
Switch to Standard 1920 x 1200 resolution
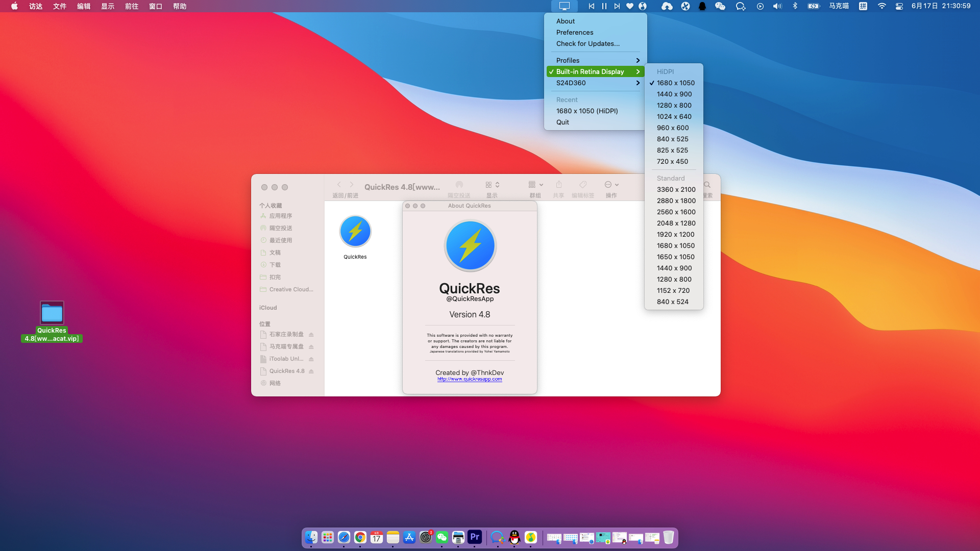(674, 234)
